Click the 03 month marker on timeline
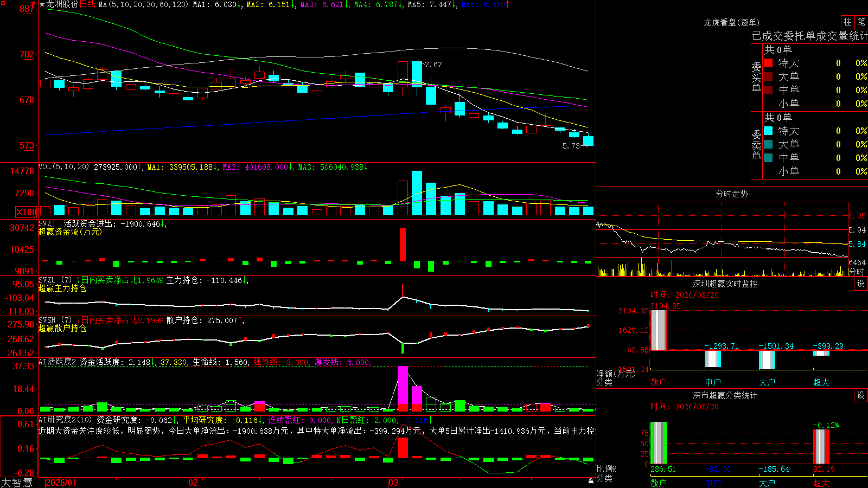 pos(393,483)
